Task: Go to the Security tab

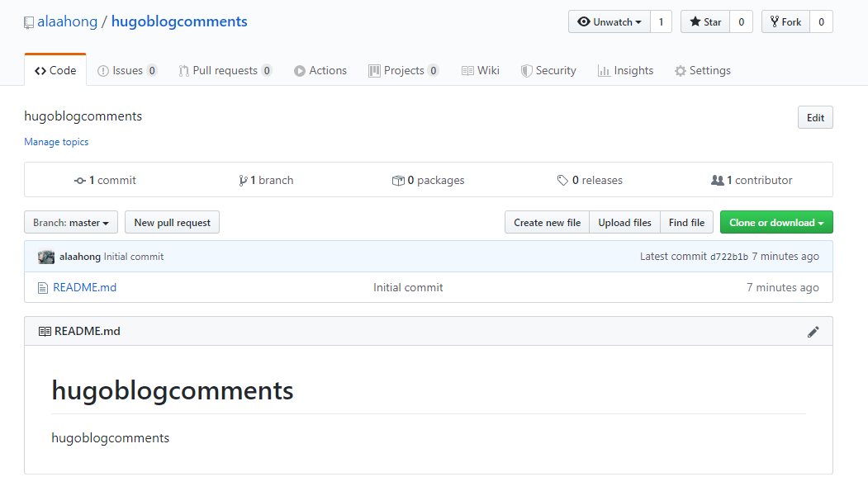Action: 548,70
